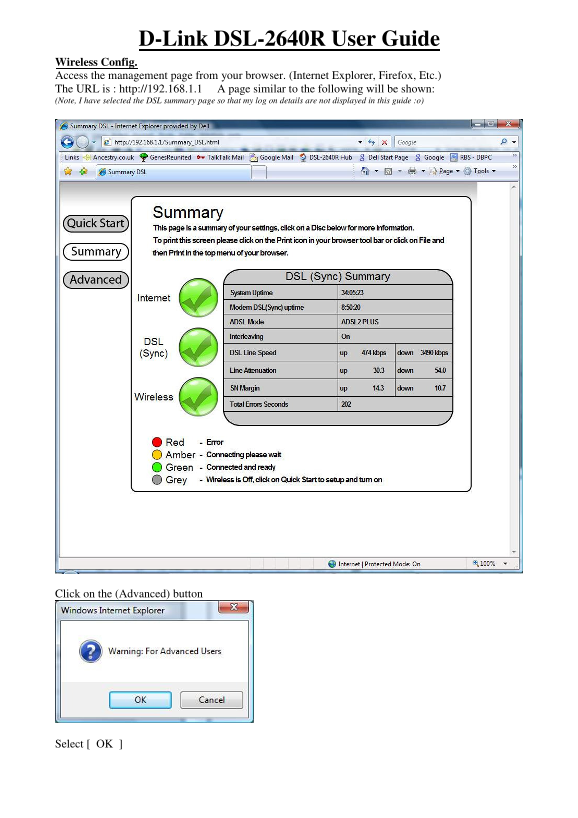Click OK in the warning dialog
This screenshot has width=578, height=818.
tap(140, 700)
